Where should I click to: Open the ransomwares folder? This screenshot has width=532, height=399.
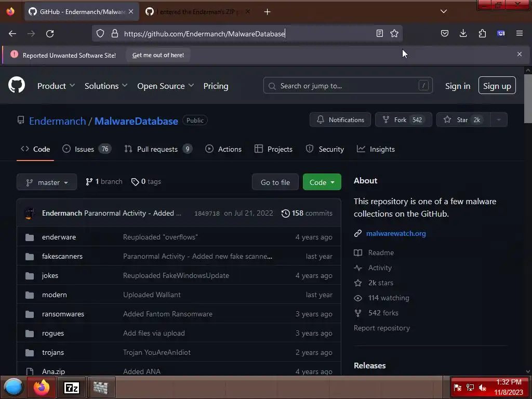(63, 314)
